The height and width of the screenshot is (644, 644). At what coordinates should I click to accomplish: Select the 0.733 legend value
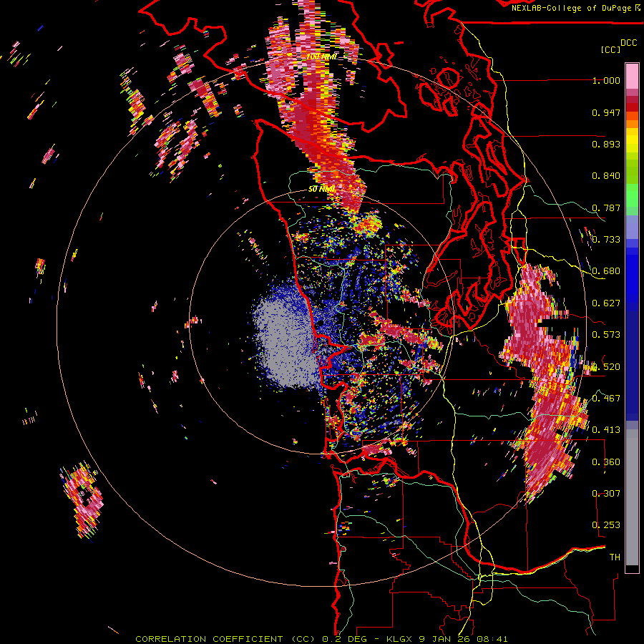point(606,240)
